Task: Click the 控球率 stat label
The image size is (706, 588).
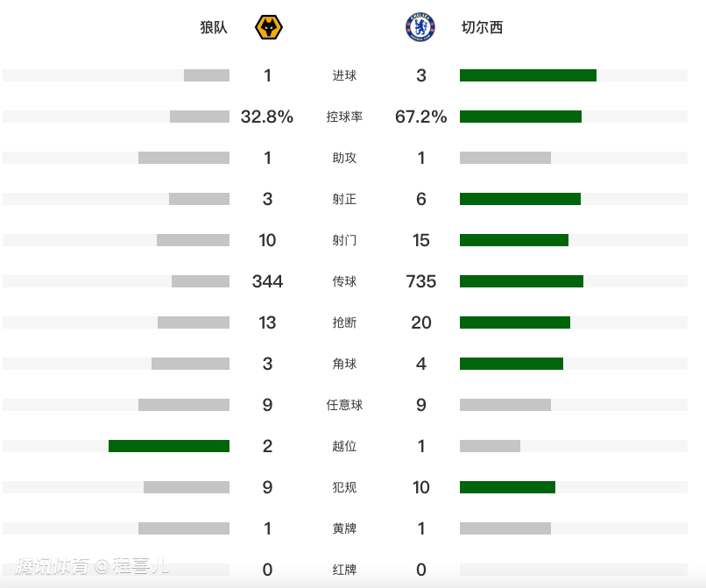Action: point(344,117)
